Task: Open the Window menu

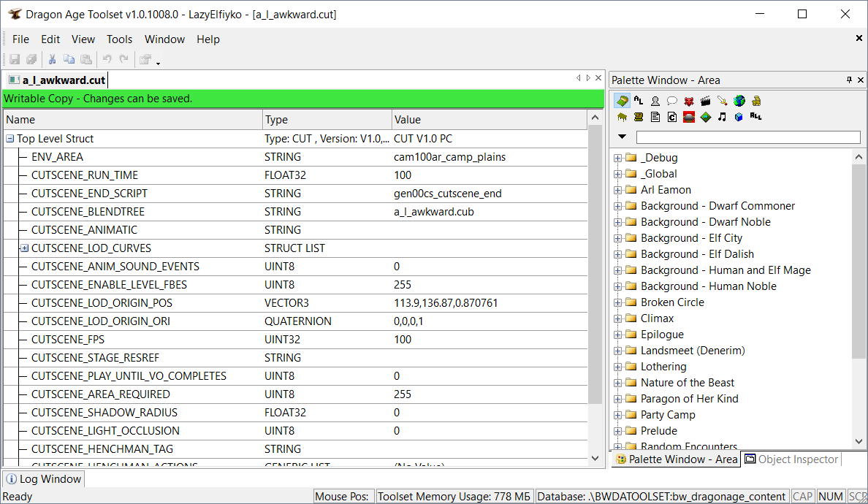Action: 164,39
